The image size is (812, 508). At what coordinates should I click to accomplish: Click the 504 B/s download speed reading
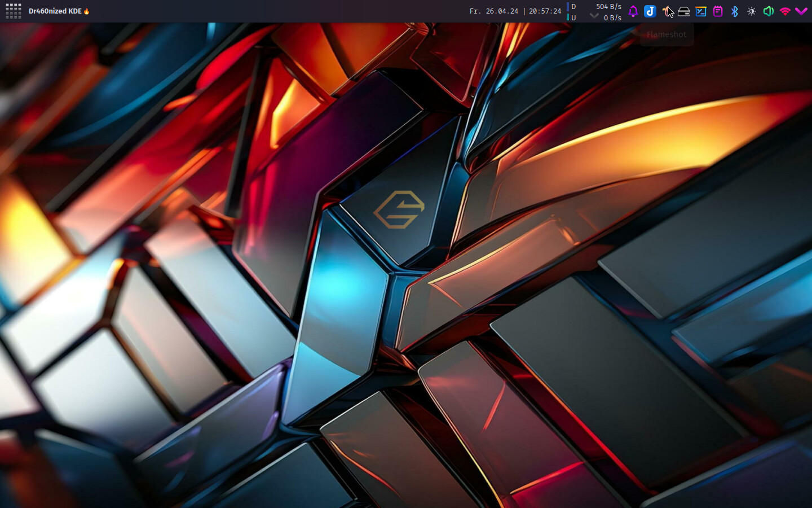[608, 7]
